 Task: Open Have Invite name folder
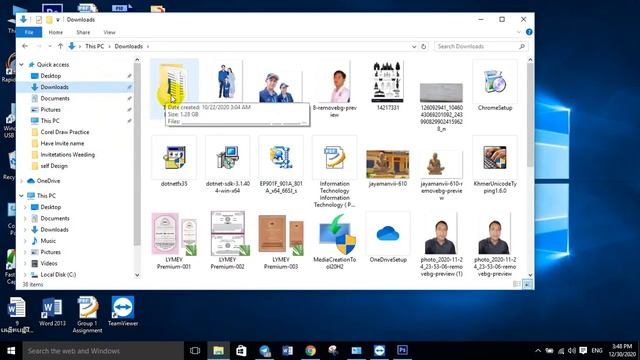click(62, 144)
